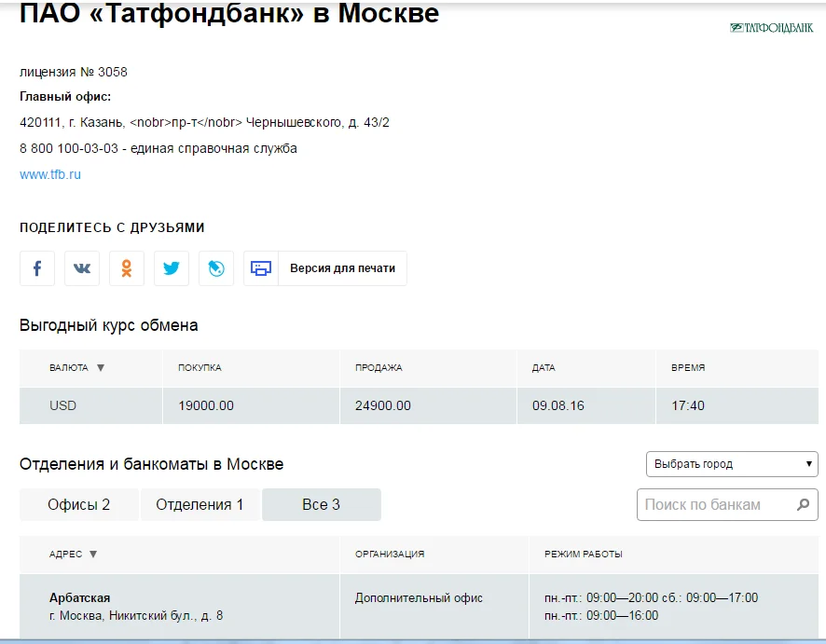Click 'Версия для печати' button
This screenshot has height=644, width=826.
tap(342, 268)
